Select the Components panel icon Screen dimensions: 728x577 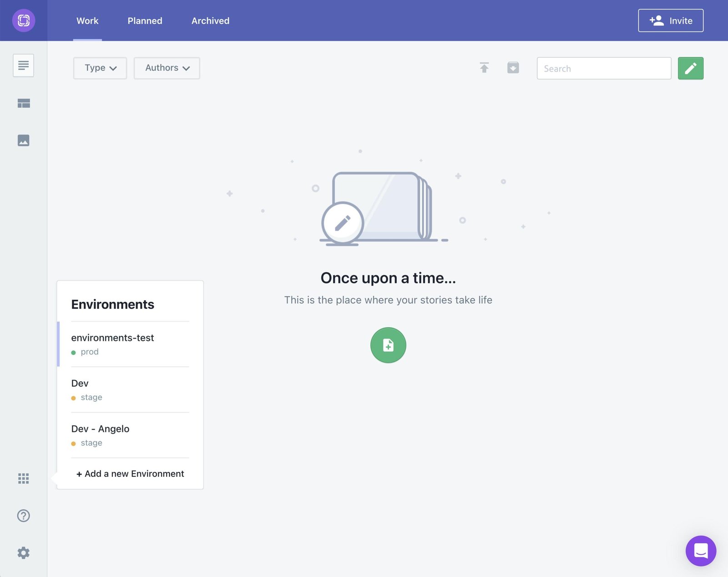click(23, 103)
